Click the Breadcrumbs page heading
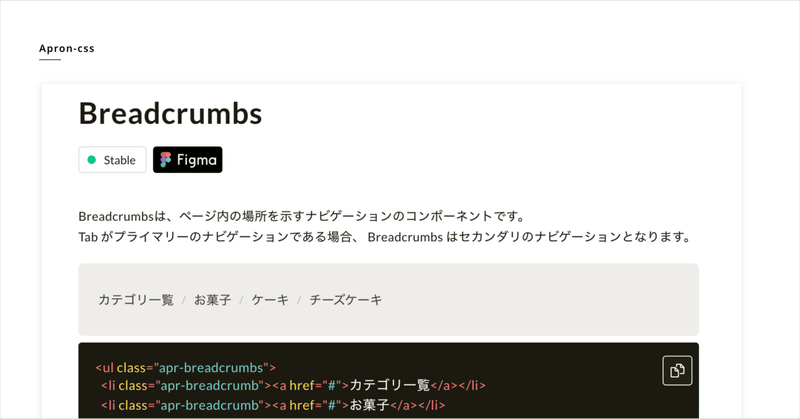Screen dimensions: 800x419 (x=170, y=113)
